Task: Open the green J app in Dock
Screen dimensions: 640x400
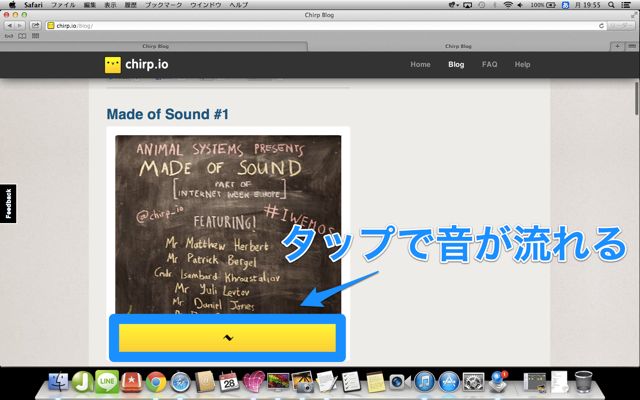Action: coord(82,382)
